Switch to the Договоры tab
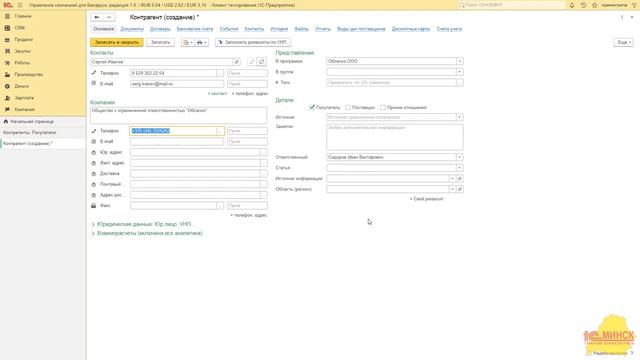 click(x=160, y=29)
